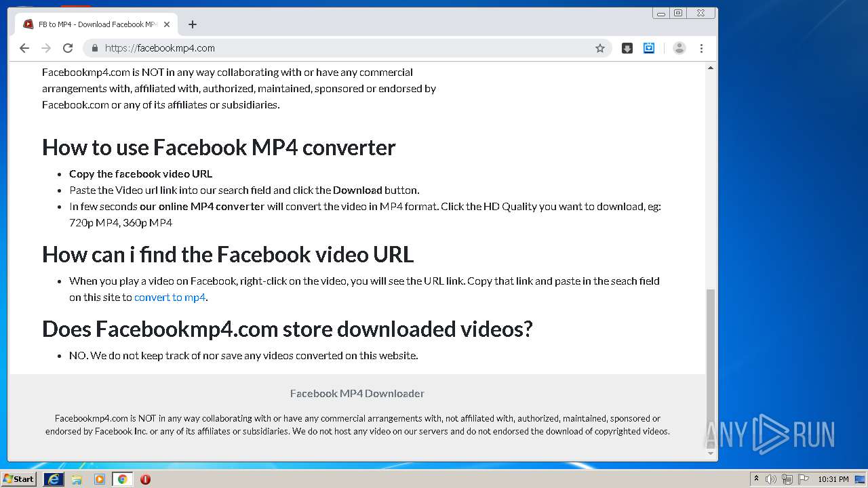Focus the address bar showing facebookmp4.com
Screen dimensions: 868x488
(347, 48)
